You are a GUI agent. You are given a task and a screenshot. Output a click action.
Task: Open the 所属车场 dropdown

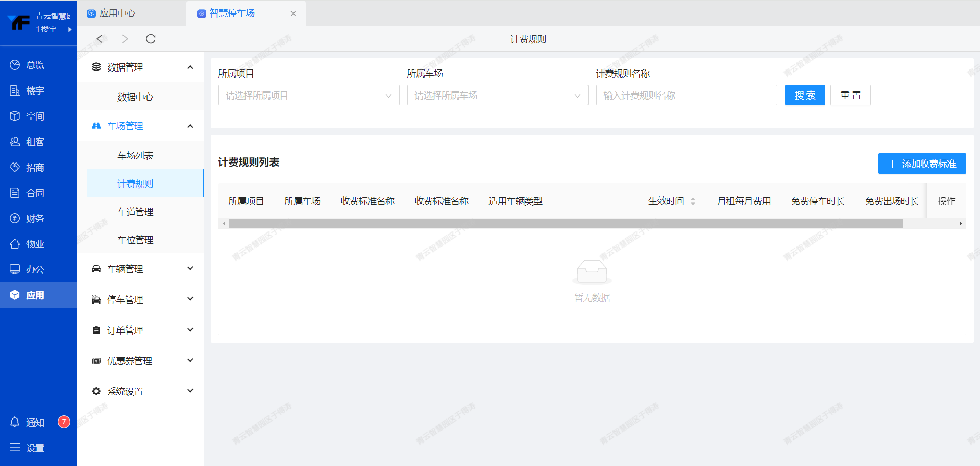497,96
